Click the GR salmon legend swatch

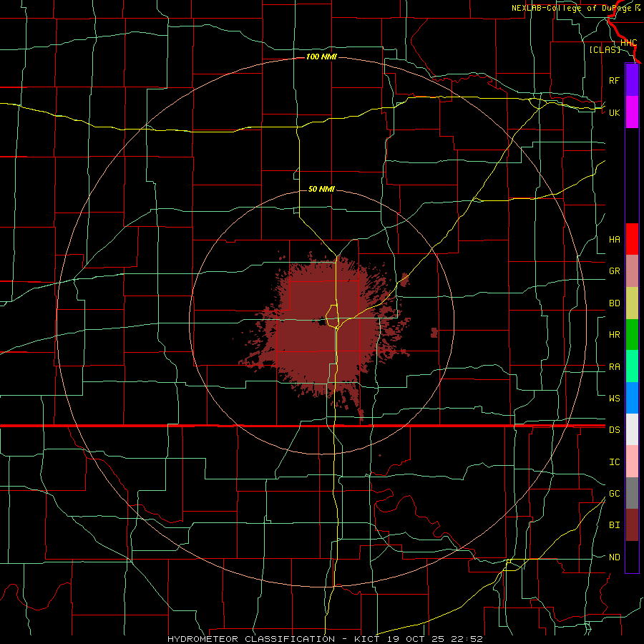tap(632, 271)
